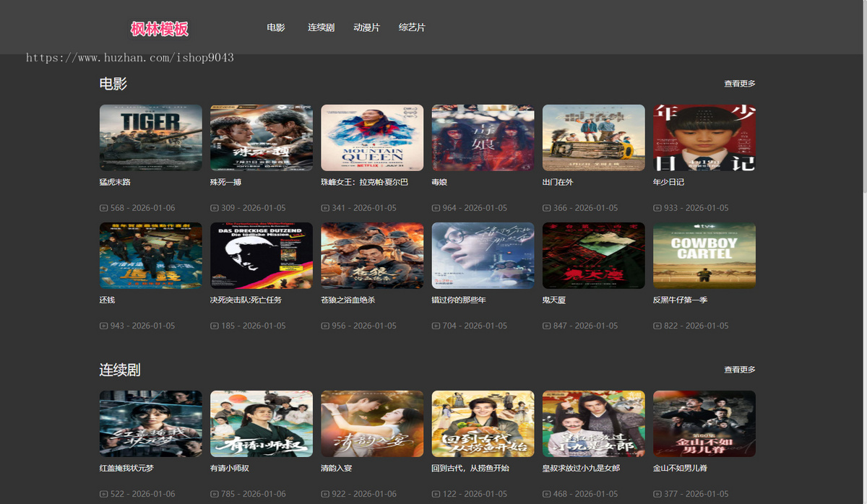Open the 动漫片 navigation menu item
Screen dimensions: 867x504
[x=366, y=27]
